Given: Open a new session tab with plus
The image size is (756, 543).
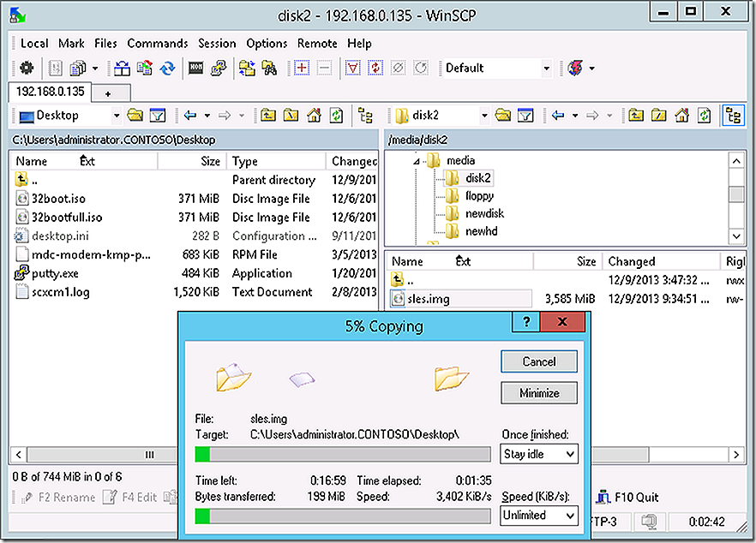Looking at the screenshot, I should pyautogui.click(x=111, y=93).
